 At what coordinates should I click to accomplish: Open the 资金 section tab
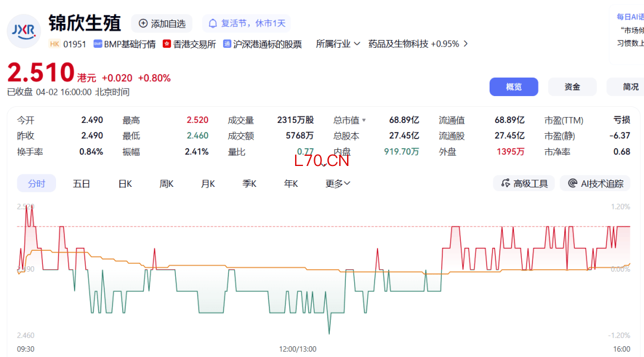point(572,87)
